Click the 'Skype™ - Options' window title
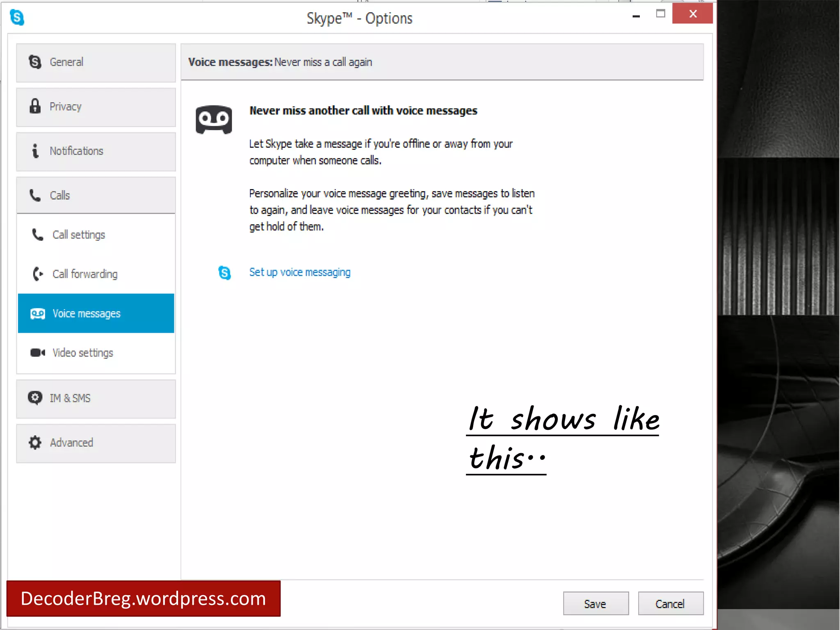 [360, 18]
